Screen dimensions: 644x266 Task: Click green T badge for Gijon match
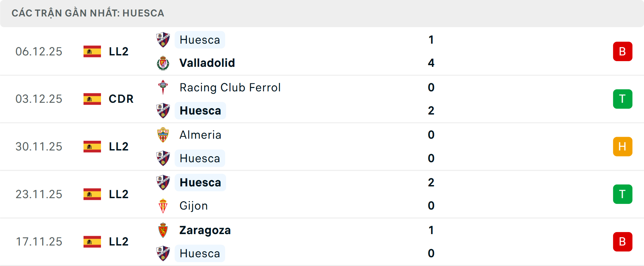[x=623, y=194]
